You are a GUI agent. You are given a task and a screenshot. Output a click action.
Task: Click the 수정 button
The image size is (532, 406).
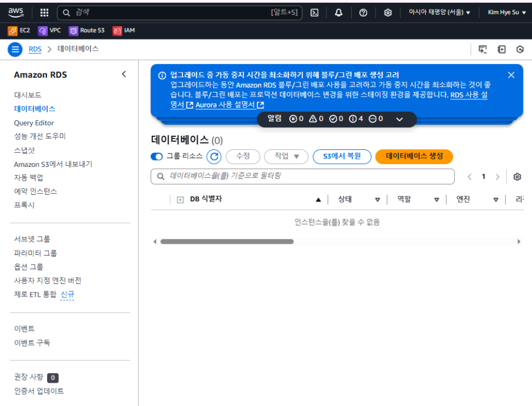(243, 157)
